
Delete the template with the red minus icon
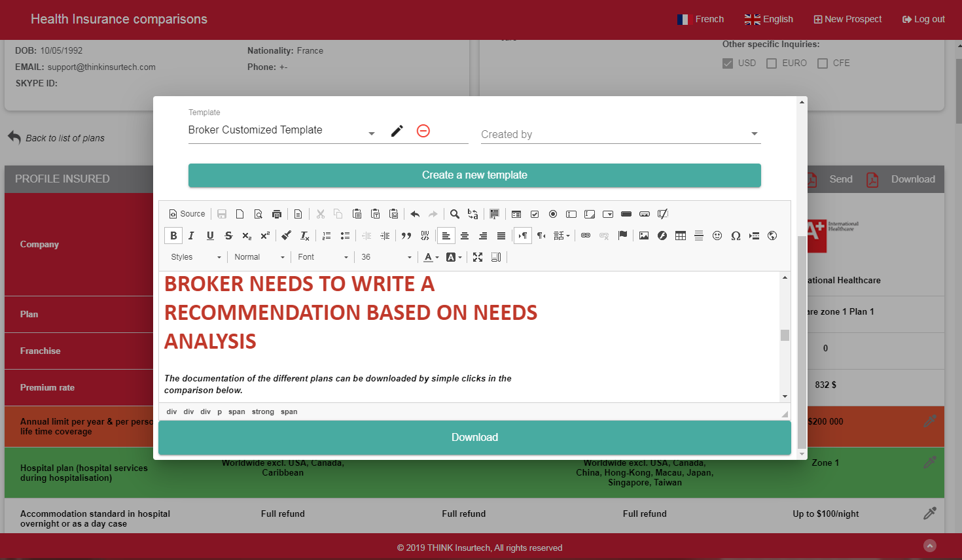point(423,131)
